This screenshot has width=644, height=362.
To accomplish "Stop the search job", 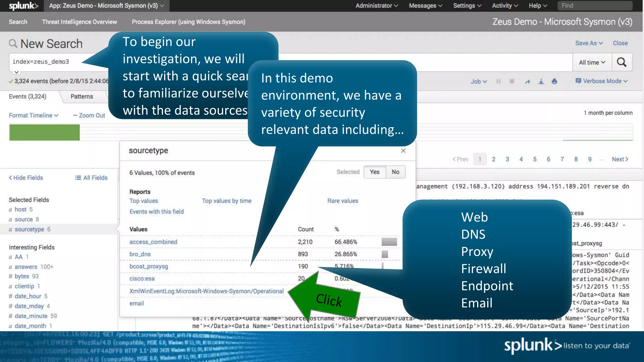I will point(512,81).
